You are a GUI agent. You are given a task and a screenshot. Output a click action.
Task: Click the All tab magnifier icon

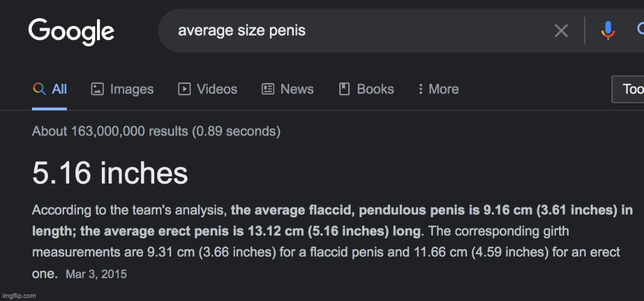point(39,89)
